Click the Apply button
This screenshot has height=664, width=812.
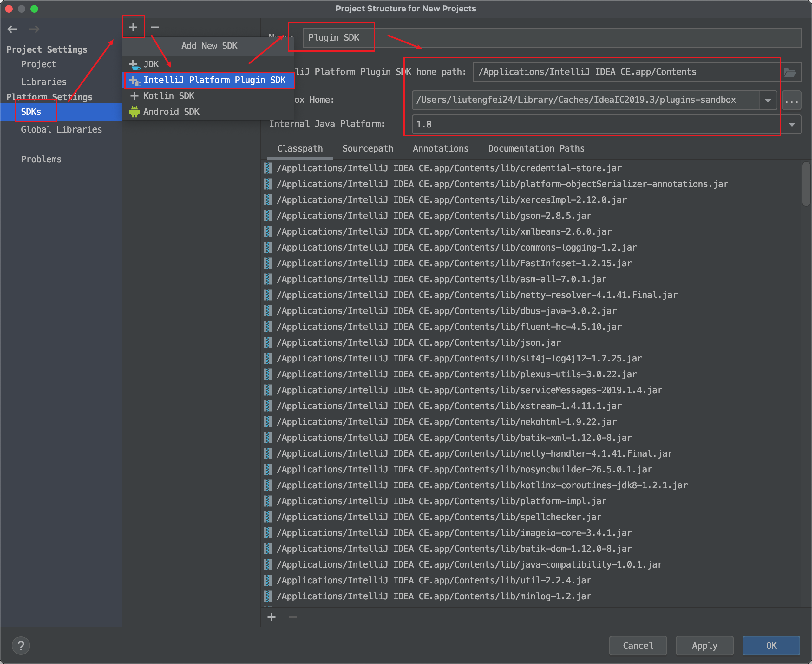(x=704, y=646)
